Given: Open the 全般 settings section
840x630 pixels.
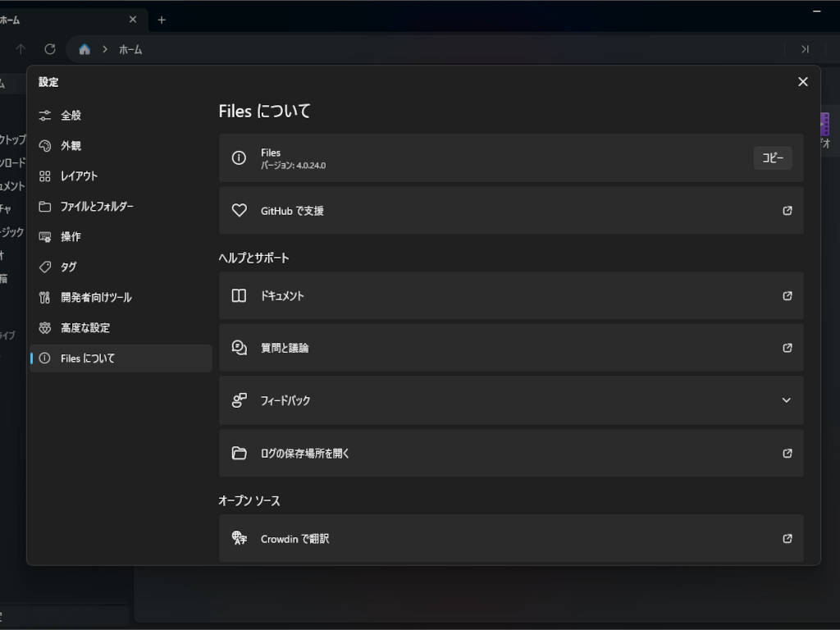Looking at the screenshot, I should click(71, 116).
